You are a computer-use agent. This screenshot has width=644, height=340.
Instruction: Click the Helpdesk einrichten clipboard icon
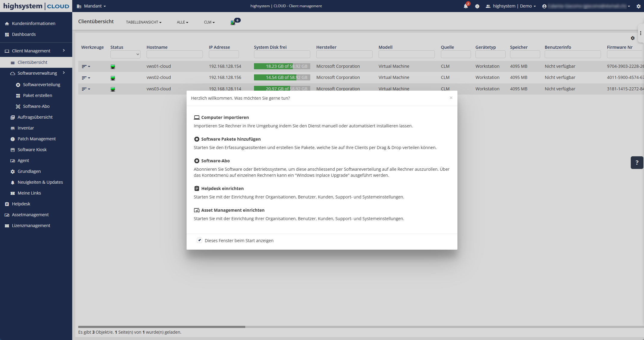(x=197, y=189)
